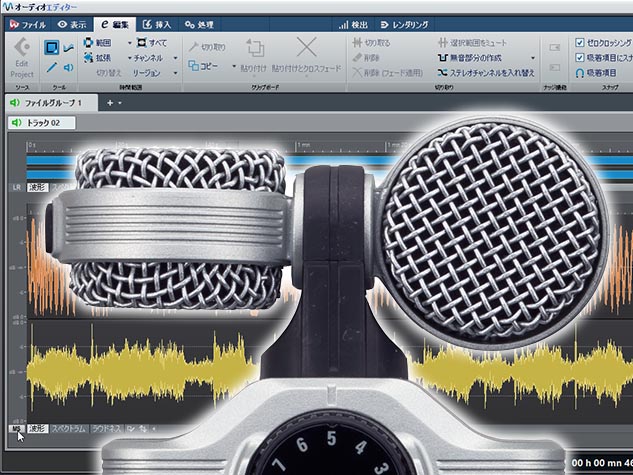
Task: Click the コピー (Copy) icon
Action: click(x=194, y=66)
